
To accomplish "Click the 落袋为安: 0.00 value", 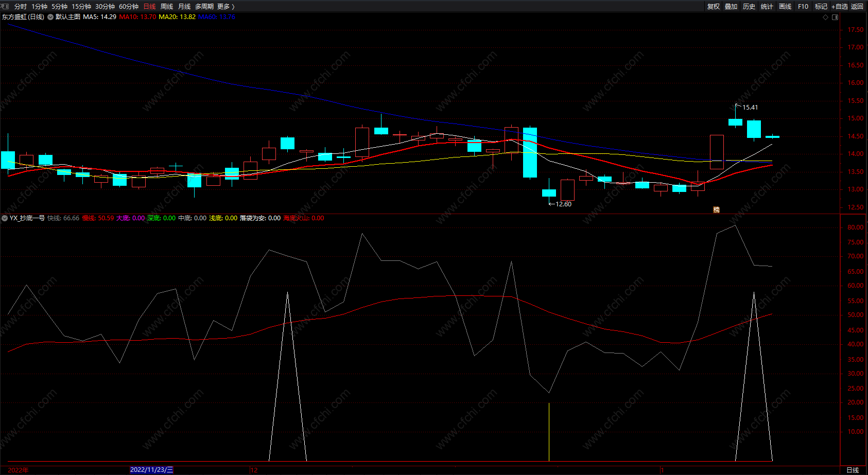I will 261,218.
